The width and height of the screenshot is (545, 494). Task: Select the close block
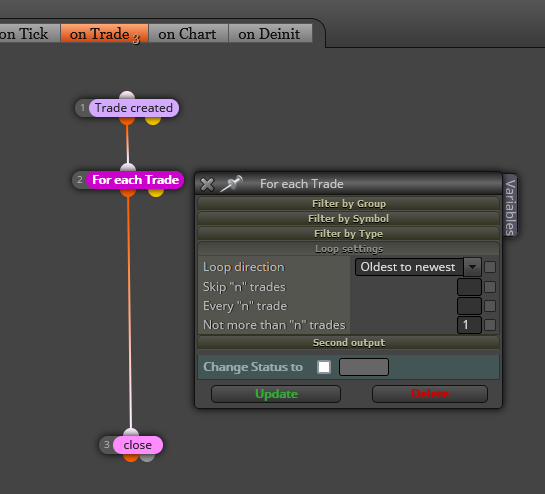point(138,445)
